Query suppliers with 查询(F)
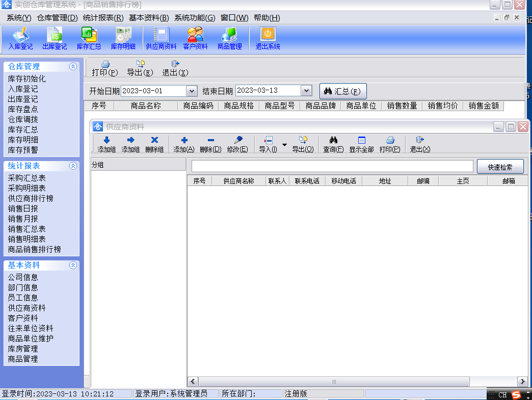532x400 pixels. point(333,145)
